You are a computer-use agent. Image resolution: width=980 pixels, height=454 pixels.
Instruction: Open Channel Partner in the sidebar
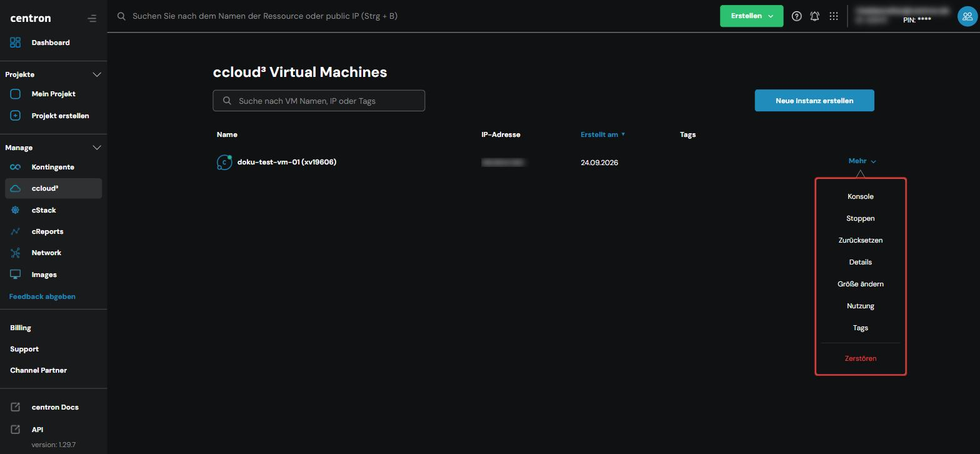[x=38, y=370]
